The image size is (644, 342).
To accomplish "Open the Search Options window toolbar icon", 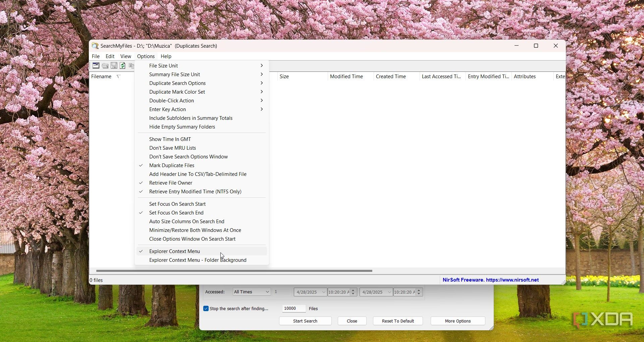I will 96,65.
